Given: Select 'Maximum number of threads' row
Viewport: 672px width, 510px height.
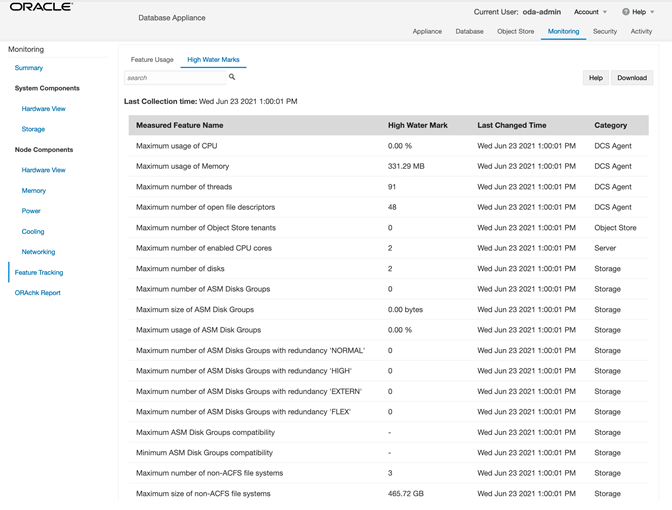Looking at the screenshot, I should [x=389, y=187].
